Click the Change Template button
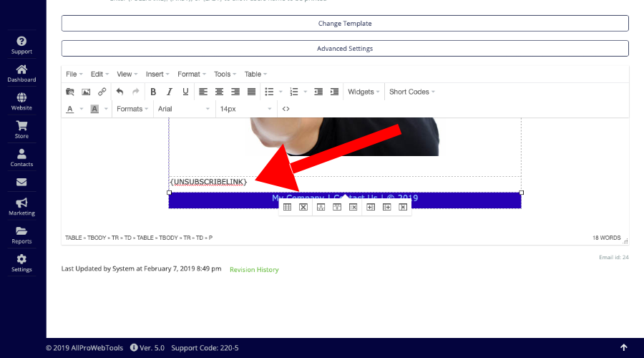This screenshot has height=358, width=644. pyautogui.click(x=345, y=23)
